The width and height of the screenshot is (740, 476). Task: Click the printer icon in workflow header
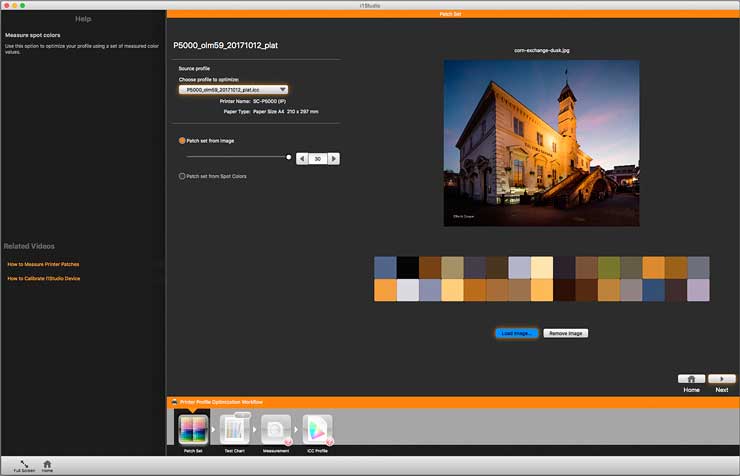point(174,402)
